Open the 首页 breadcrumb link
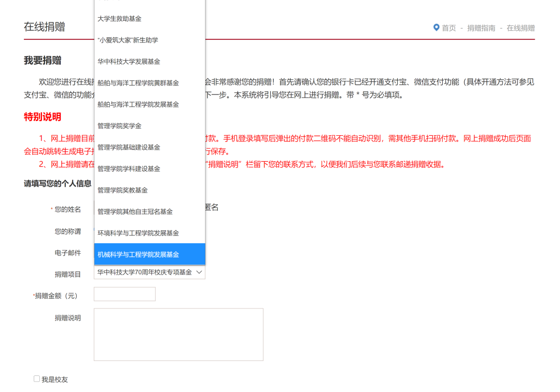 (449, 28)
